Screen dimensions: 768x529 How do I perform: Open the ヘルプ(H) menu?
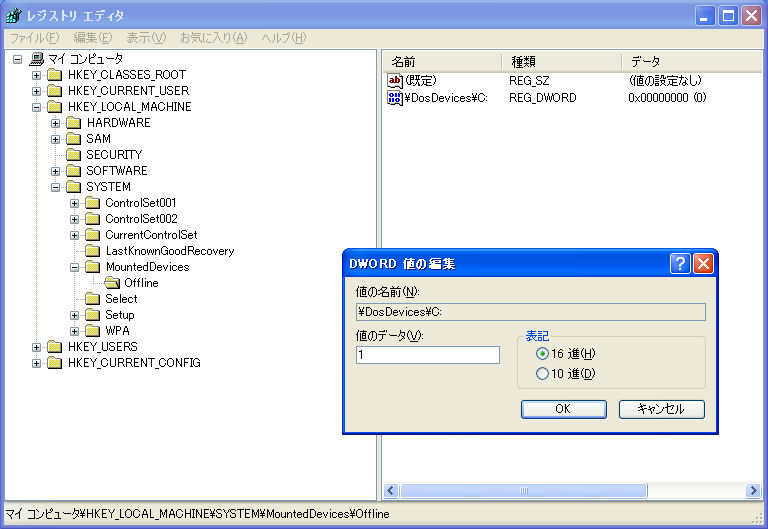(x=284, y=38)
